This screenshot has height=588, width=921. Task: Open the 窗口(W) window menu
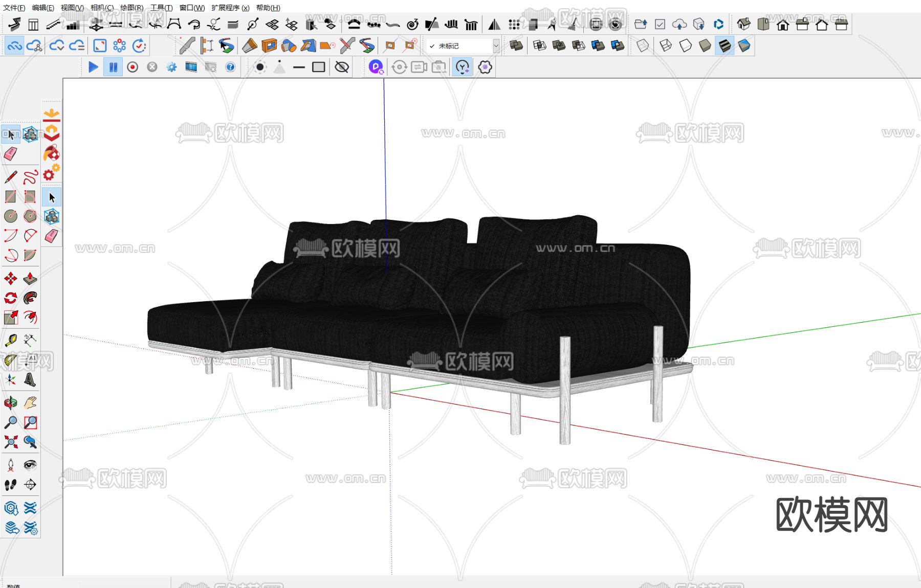coord(192,8)
